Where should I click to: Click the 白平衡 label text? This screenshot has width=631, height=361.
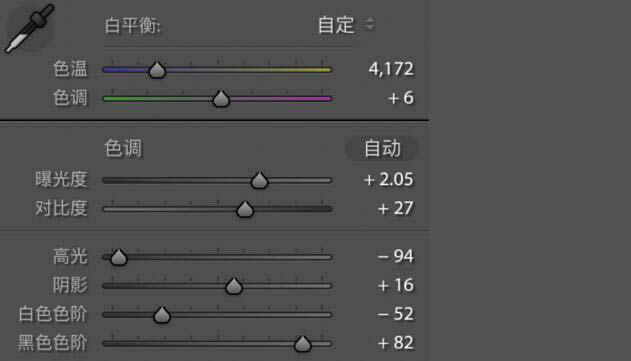tap(132, 25)
